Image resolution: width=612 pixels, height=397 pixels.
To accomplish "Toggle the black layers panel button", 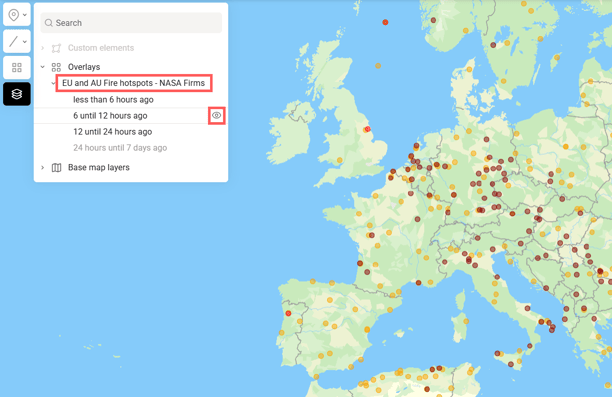I will tap(17, 94).
